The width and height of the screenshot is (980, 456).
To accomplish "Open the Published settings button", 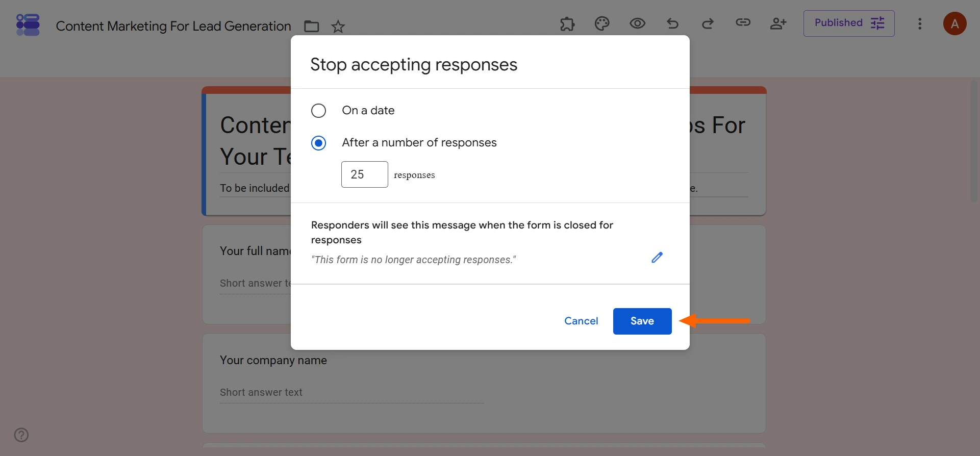I will tap(849, 23).
